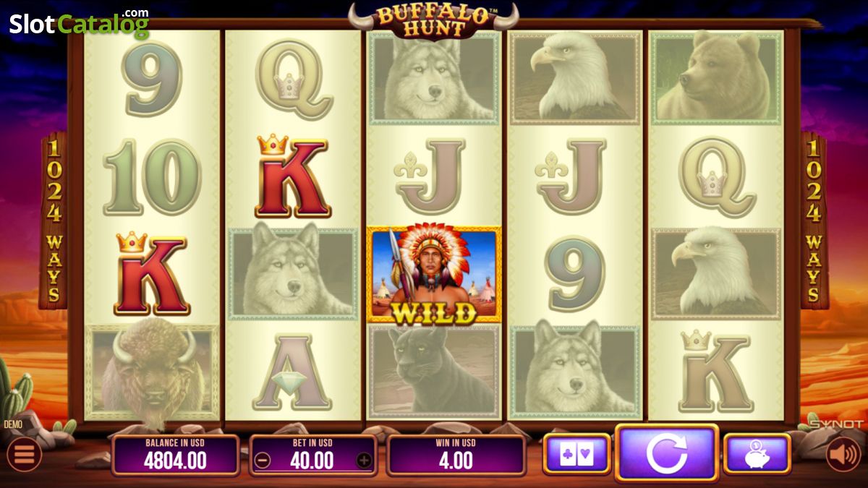The image size is (868, 488).
Task: Open the piggy bank icon button
Action: tap(757, 455)
